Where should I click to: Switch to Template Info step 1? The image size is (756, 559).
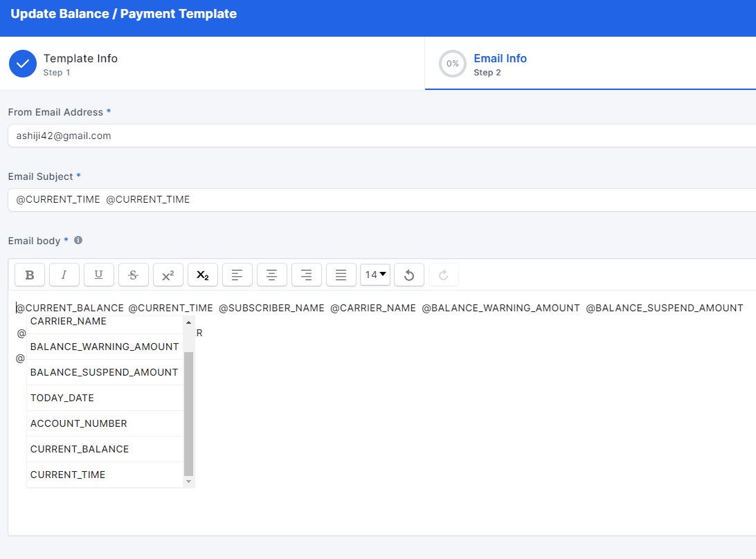tap(212, 64)
